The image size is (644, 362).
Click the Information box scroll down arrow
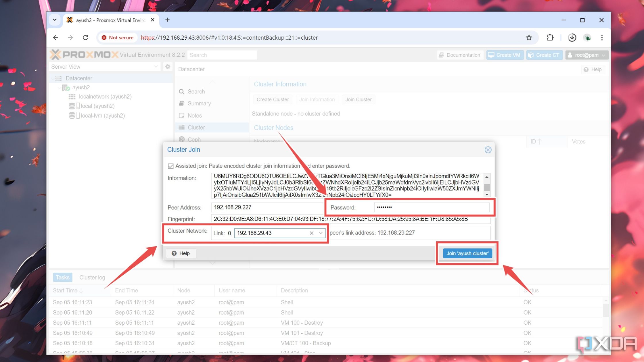coord(487,195)
